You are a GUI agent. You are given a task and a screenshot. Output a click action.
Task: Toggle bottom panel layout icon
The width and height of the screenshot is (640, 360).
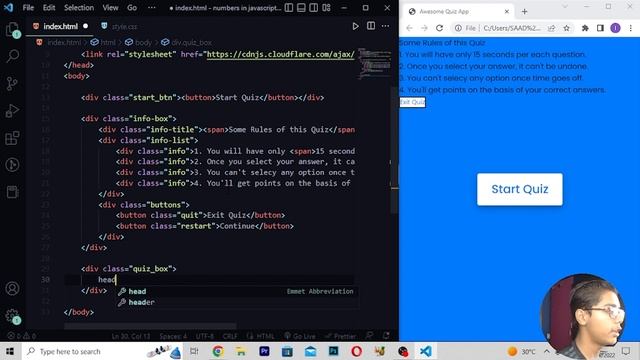301,8
